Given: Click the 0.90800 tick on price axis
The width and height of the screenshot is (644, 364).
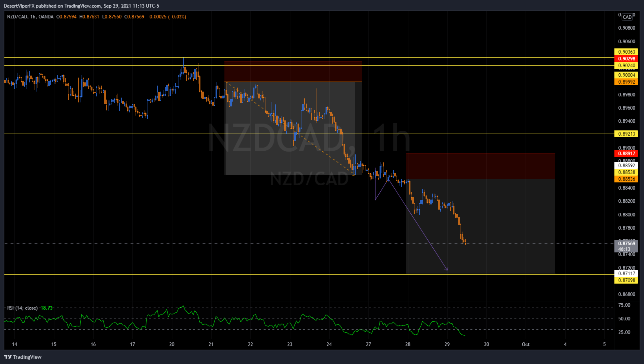Looking at the screenshot, I should 626,28.
